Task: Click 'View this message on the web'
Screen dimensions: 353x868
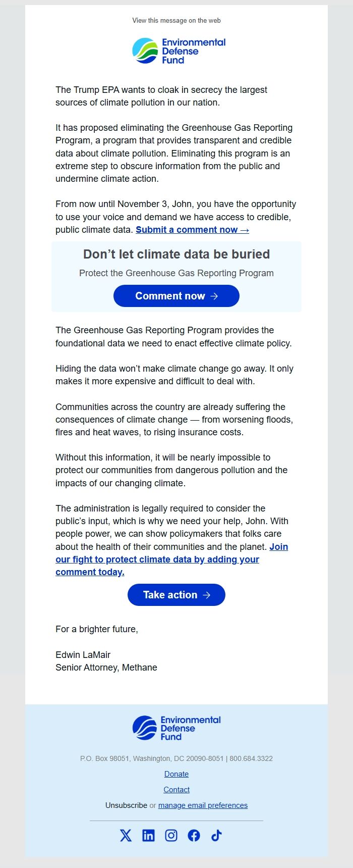Action: (x=176, y=21)
